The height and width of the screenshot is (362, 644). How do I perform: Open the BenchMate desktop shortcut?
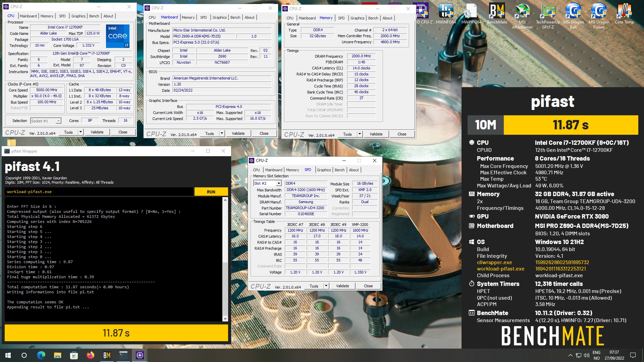pyautogui.click(x=497, y=13)
